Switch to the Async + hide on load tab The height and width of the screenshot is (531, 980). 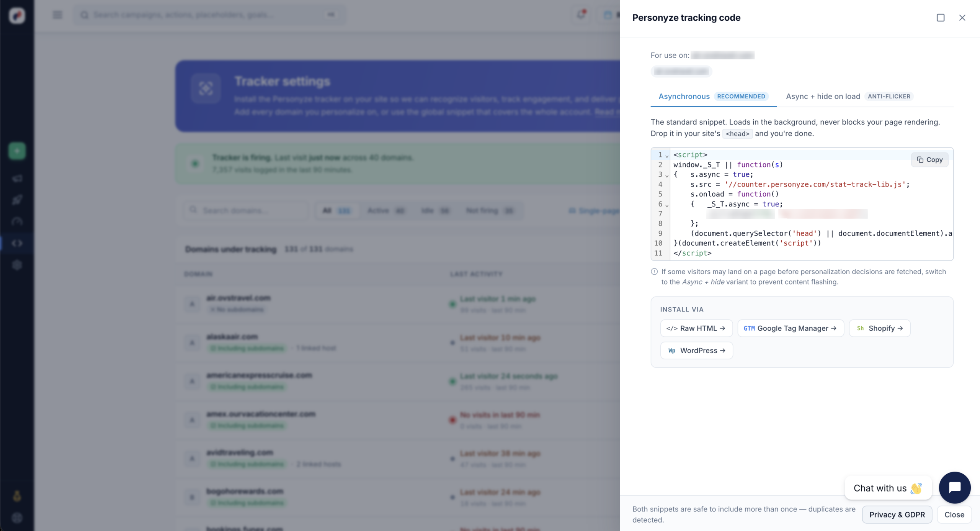click(849, 97)
